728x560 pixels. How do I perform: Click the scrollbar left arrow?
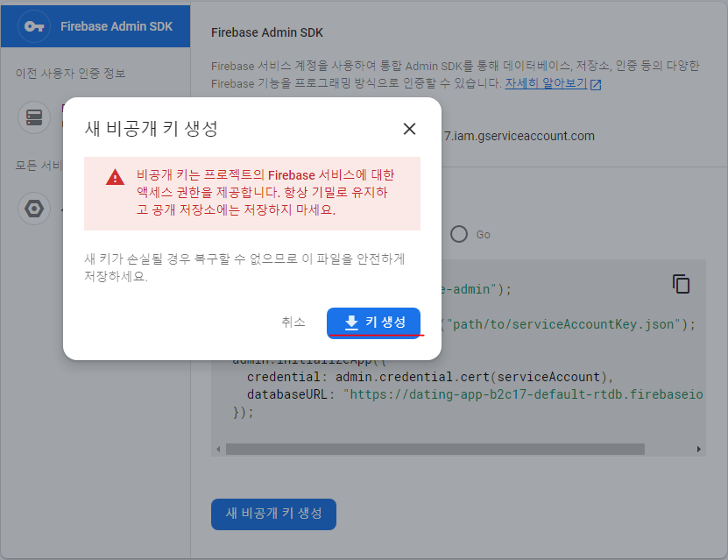click(x=218, y=449)
